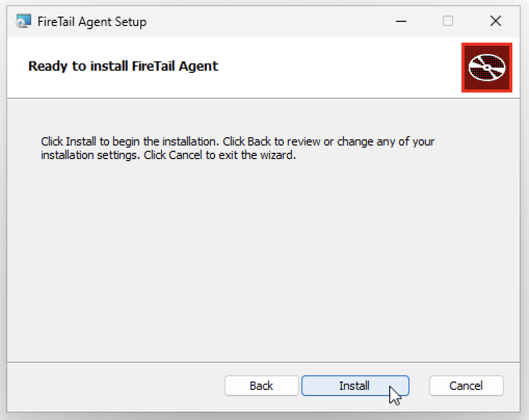Click the "FireTail Agent Setup" window title text
This screenshot has height=420, width=529.
tap(92, 22)
